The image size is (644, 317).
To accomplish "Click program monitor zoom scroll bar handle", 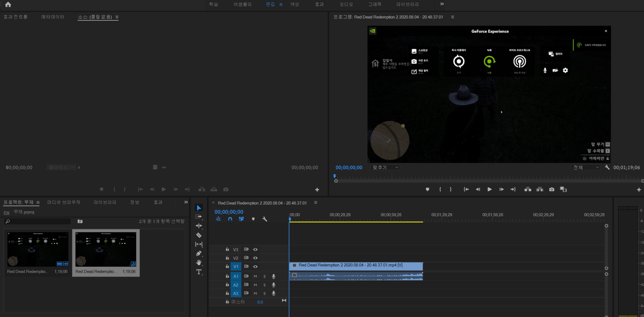I will [x=336, y=181].
